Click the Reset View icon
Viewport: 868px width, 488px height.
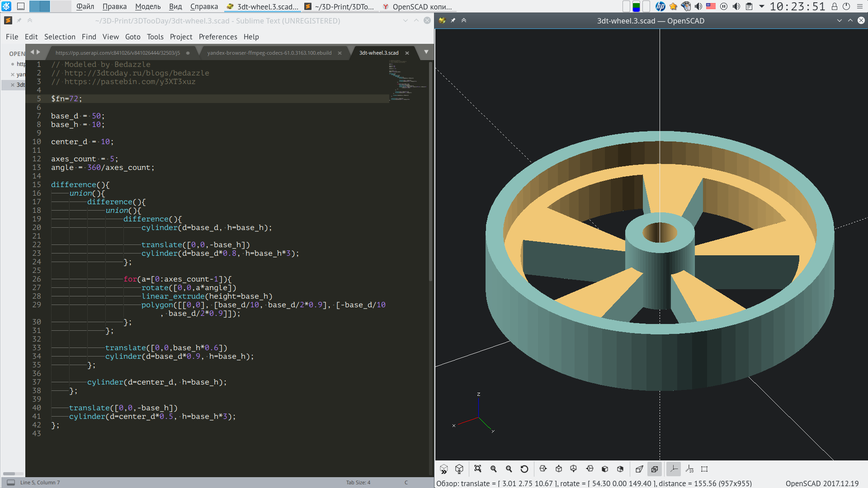pos(524,469)
